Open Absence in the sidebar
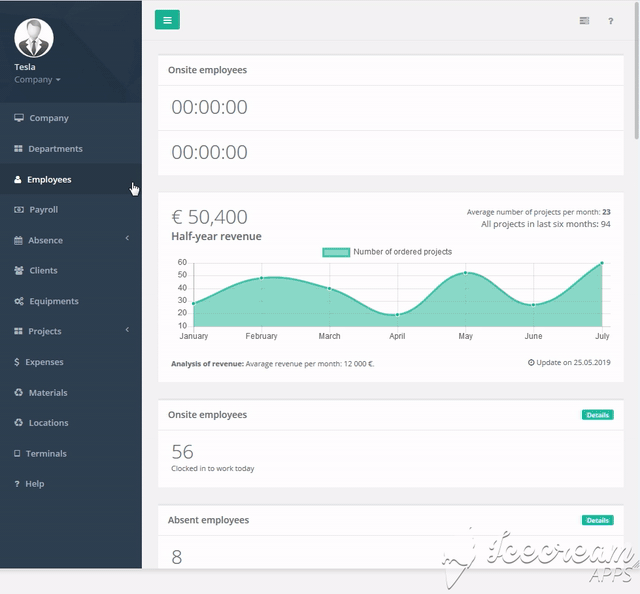The height and width of the screenshot is (594, 640). point(71,240)
